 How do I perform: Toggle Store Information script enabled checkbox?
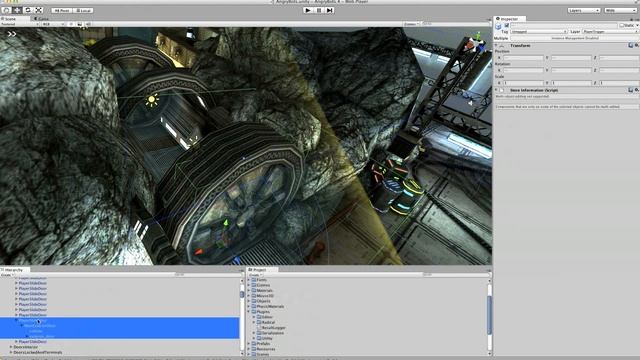click(502, 90)
